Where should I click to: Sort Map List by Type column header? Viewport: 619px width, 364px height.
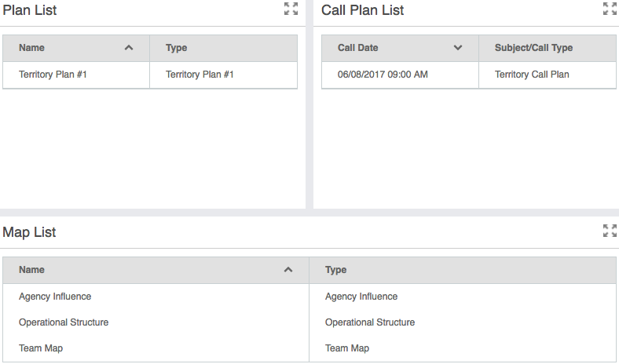click(336, 270)
